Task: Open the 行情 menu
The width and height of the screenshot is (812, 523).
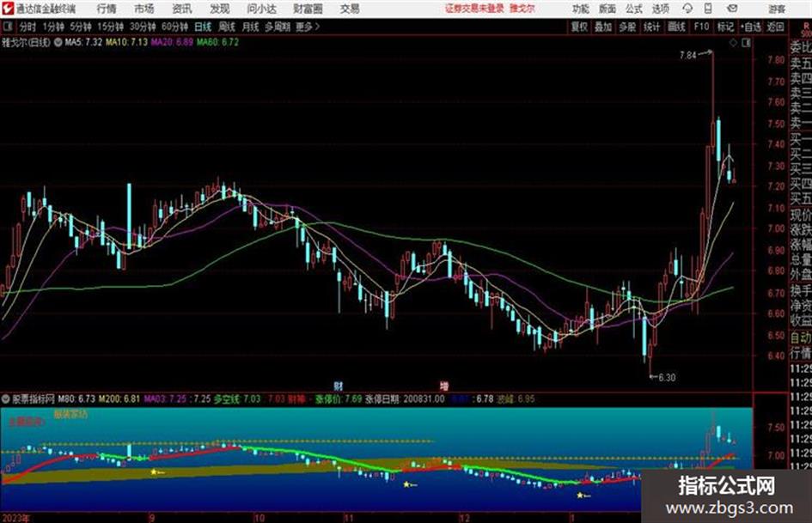Action: [107, 9]
